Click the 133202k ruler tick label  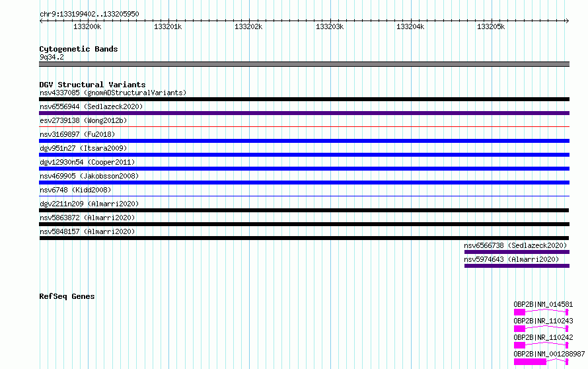click(x=248, y=26)
